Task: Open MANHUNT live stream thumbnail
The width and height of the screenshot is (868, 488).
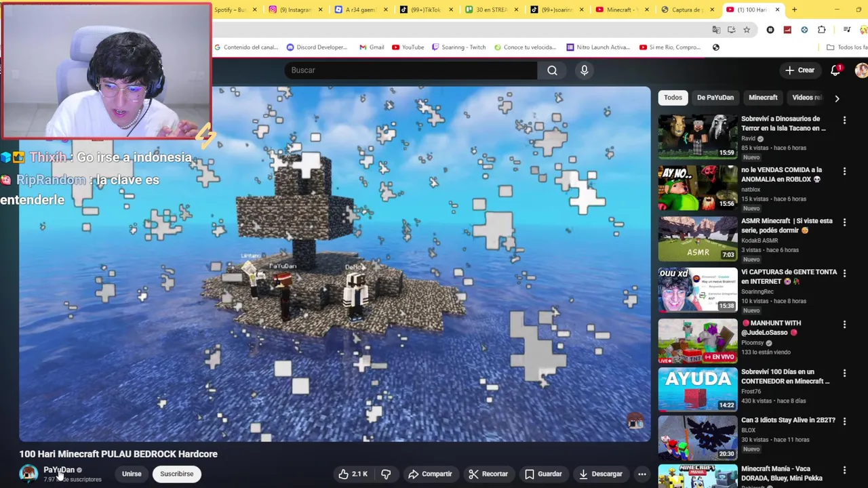Action: pos(698,340)
